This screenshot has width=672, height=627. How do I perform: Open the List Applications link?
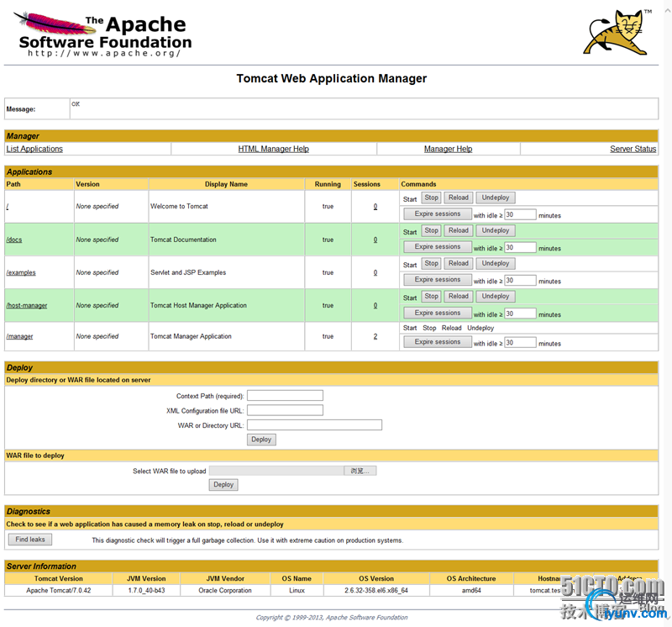click(x=34, y=149)
